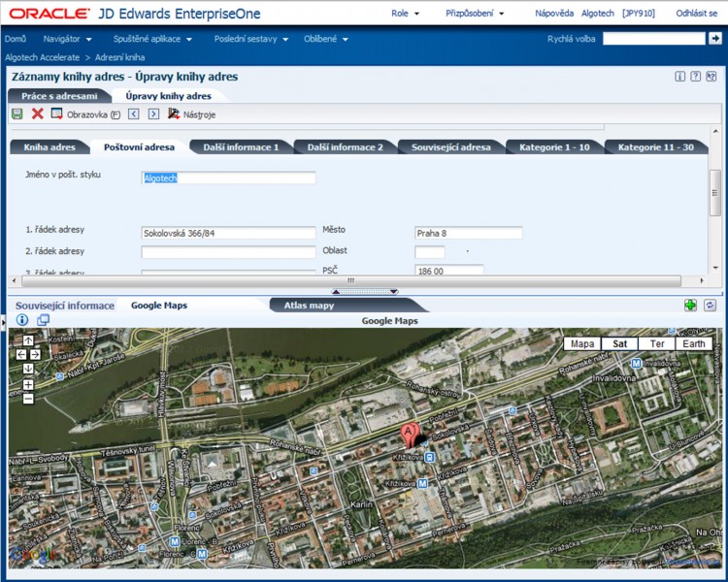This screenshot has width=728, height=582.
Task: Click the Město field containing Praha 8
Action: coord(468,233)
